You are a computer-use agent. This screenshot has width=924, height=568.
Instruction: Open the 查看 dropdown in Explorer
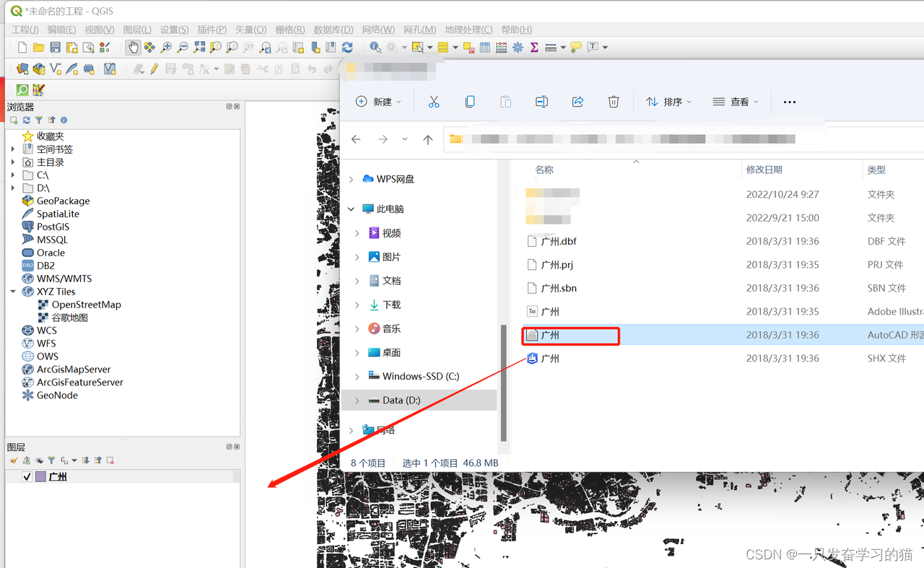tap(736, 102)
